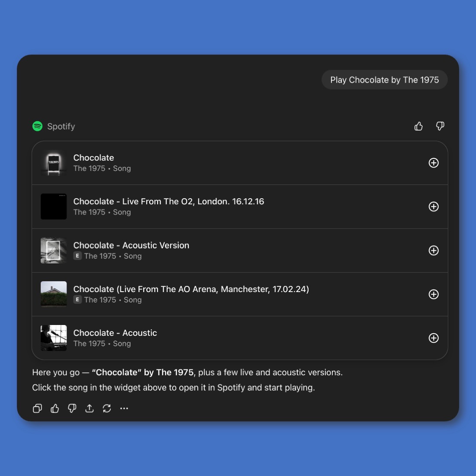Thumbs up the Spotify widget
476x476 pixels.
tap(418, 126)
